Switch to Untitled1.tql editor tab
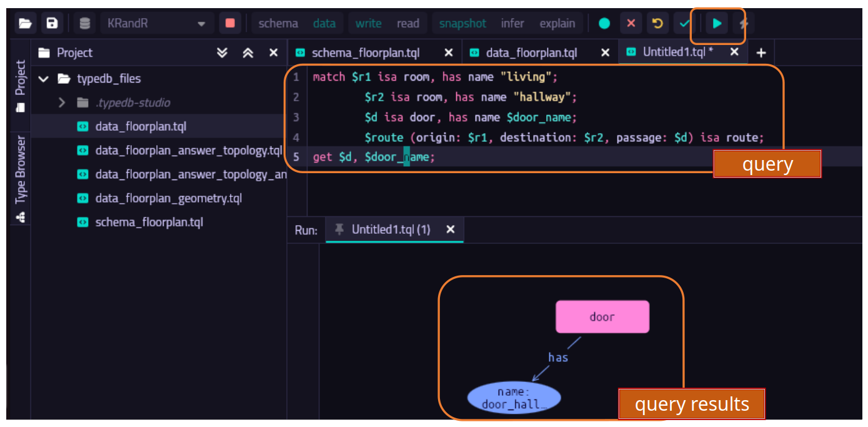868x427 pixels. click(678, 53)
